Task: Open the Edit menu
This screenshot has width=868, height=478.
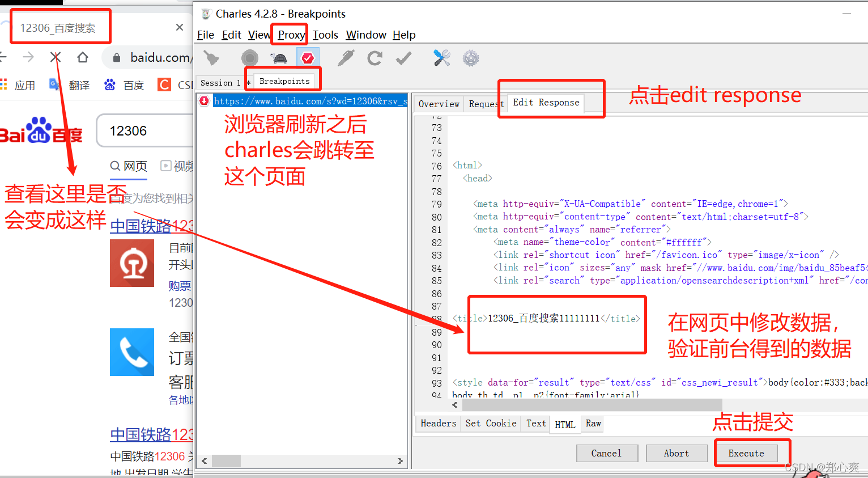Action: coord(231,35)
